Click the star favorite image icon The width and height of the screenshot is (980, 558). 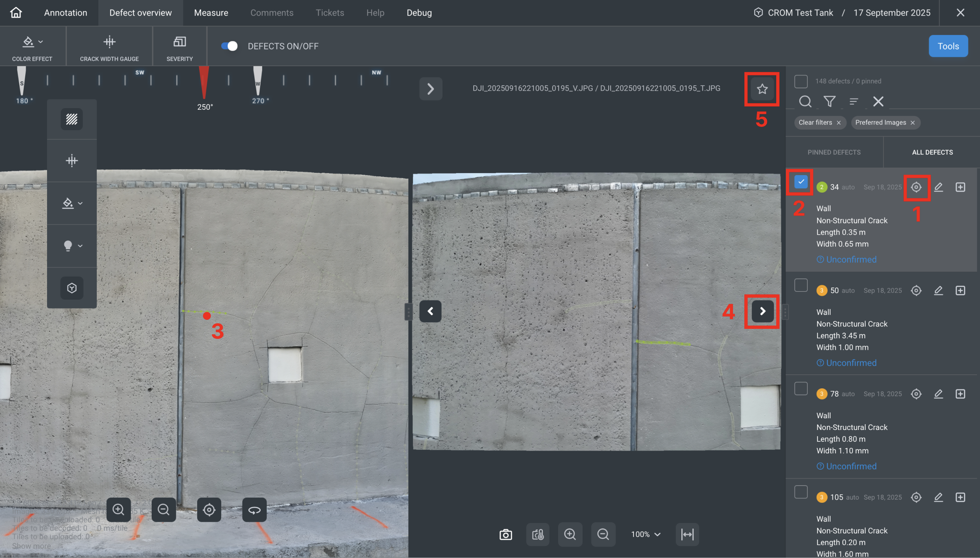[762, 89]
